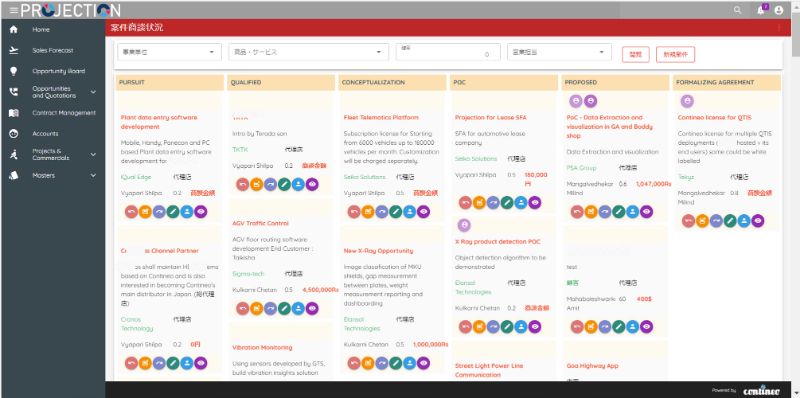The width and height of the screenshot is (800, 398).
Task: Click the search magnifier icon in top bar
Action: [737, 10]
